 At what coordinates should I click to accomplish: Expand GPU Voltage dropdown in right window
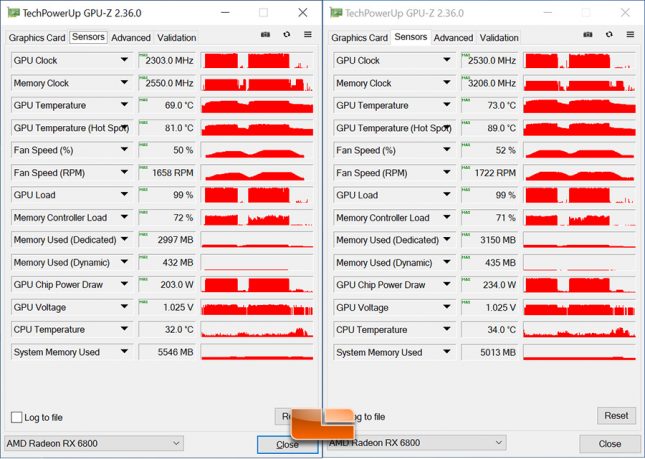446,307
